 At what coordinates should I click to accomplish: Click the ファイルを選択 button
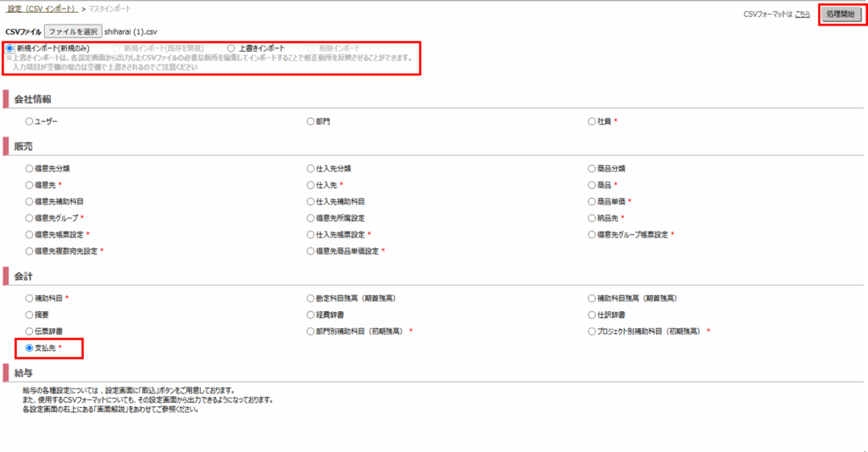(x=73, y=31)
